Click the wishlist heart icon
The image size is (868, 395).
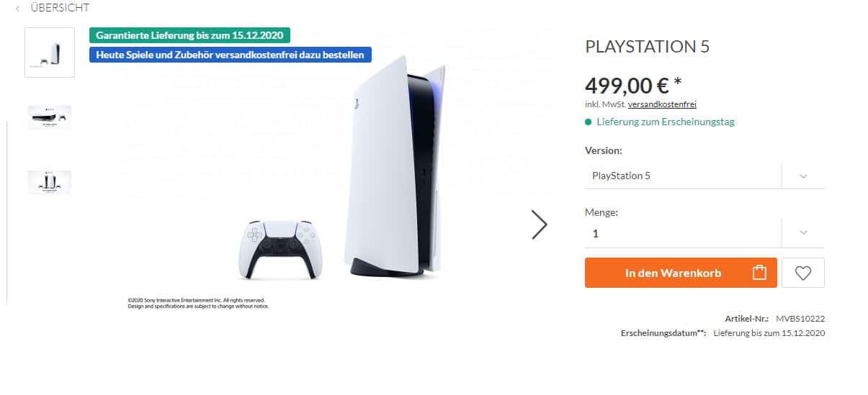(802, 273)
